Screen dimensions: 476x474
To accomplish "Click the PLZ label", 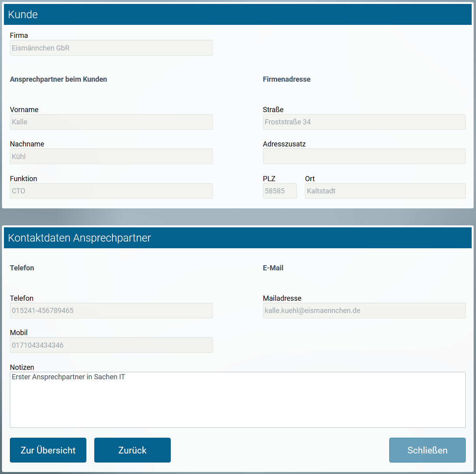I will point(269,179).
